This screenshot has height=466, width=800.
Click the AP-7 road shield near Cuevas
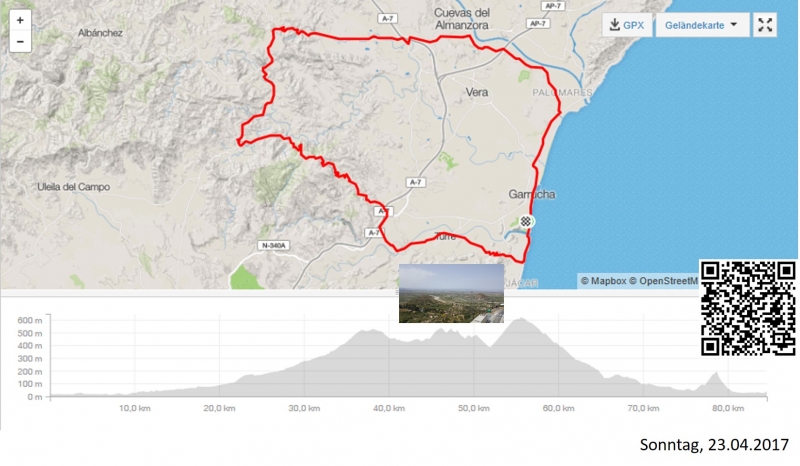pos(537,23)
